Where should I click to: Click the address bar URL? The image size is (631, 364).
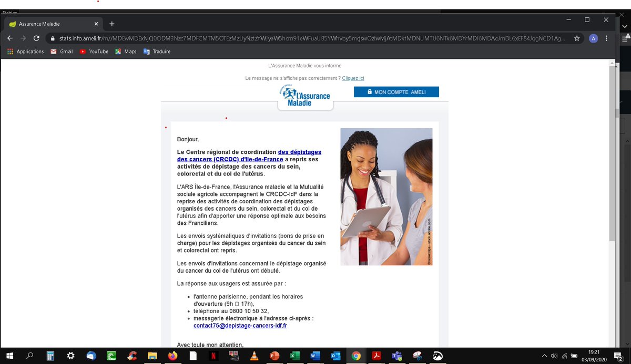point(312,38)
